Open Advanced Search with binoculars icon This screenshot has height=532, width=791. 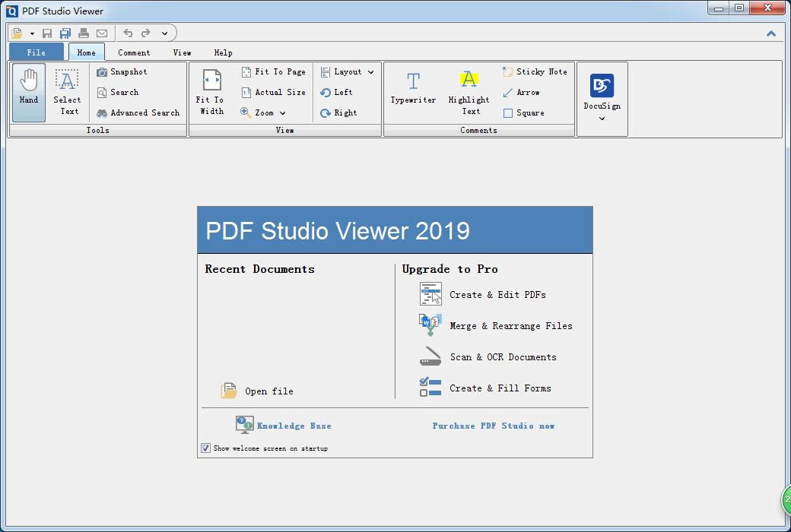click(x=138, y=113)
